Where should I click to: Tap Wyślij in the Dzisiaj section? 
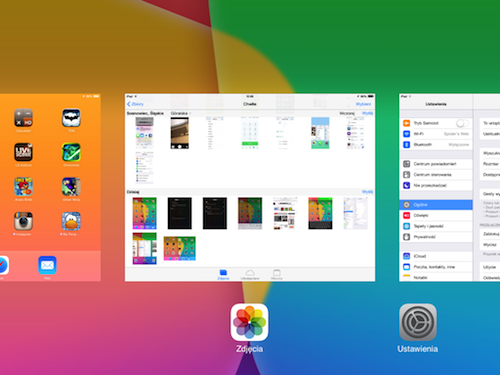(x=367, y=192)
